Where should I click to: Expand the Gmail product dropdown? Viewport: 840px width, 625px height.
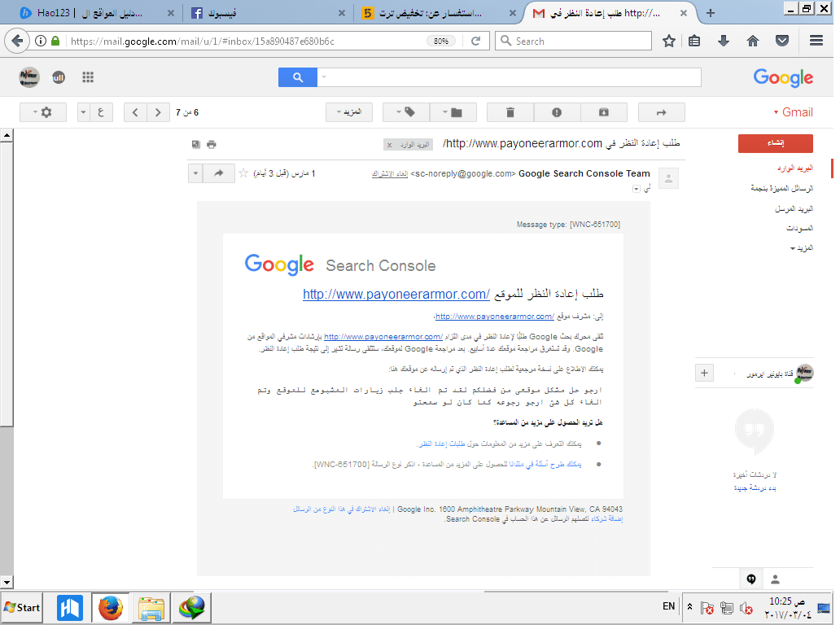[794, 112]
